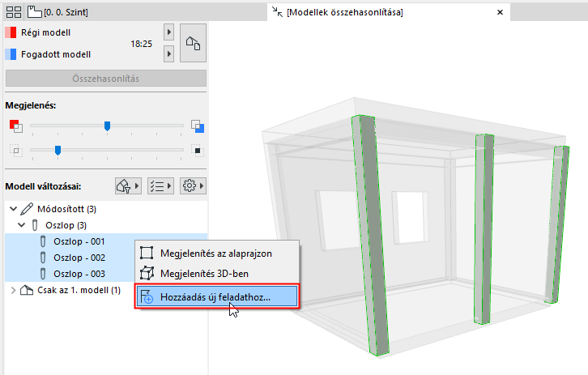588x375 pixels.
Task: Click the blue new-model display icon
Action: pyautogui.click(x=198, y=126)
